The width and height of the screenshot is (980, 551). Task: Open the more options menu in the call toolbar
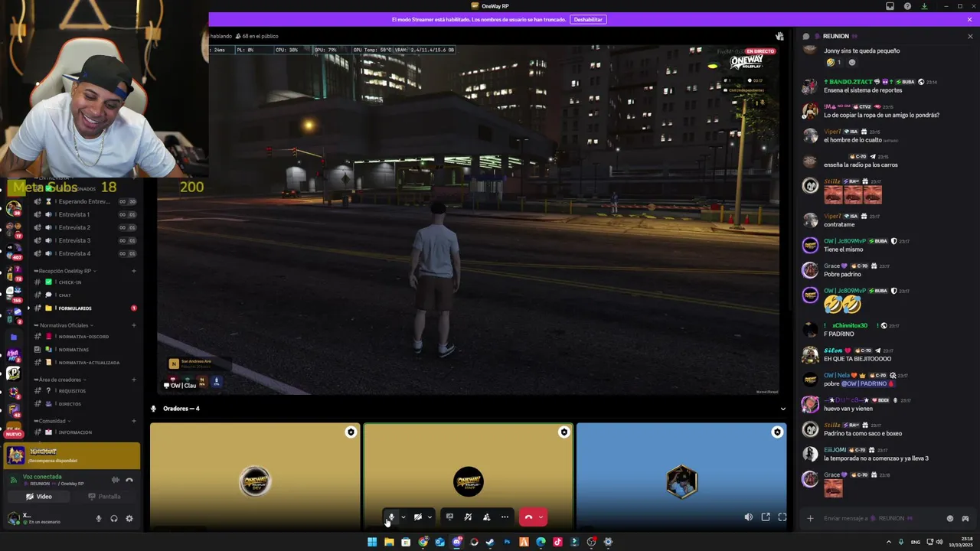pos(505,517)
